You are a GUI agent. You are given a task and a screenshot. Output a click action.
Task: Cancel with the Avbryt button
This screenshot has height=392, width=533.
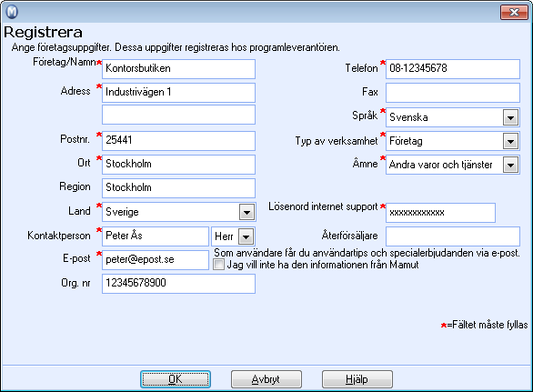coord(266,379)
